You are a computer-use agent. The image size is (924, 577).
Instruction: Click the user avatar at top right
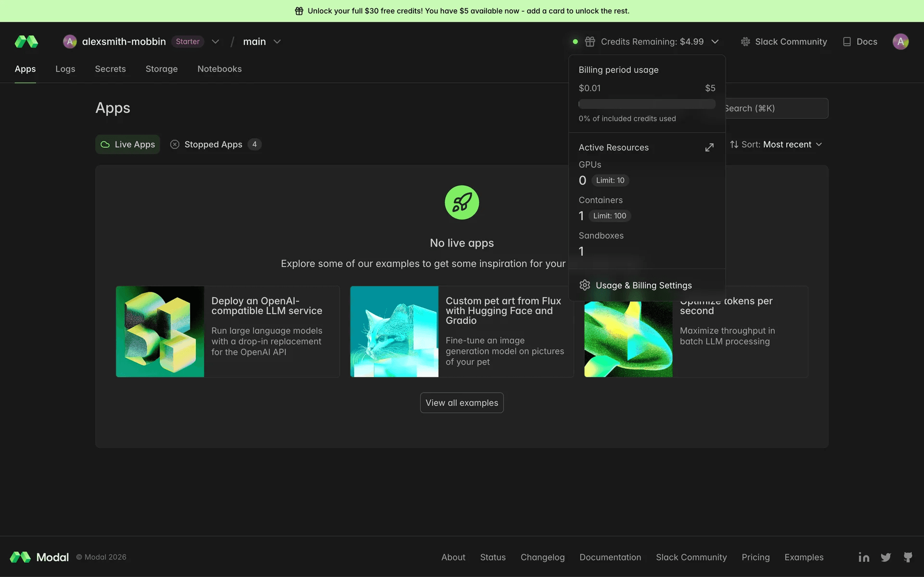(x=900, y=41)
